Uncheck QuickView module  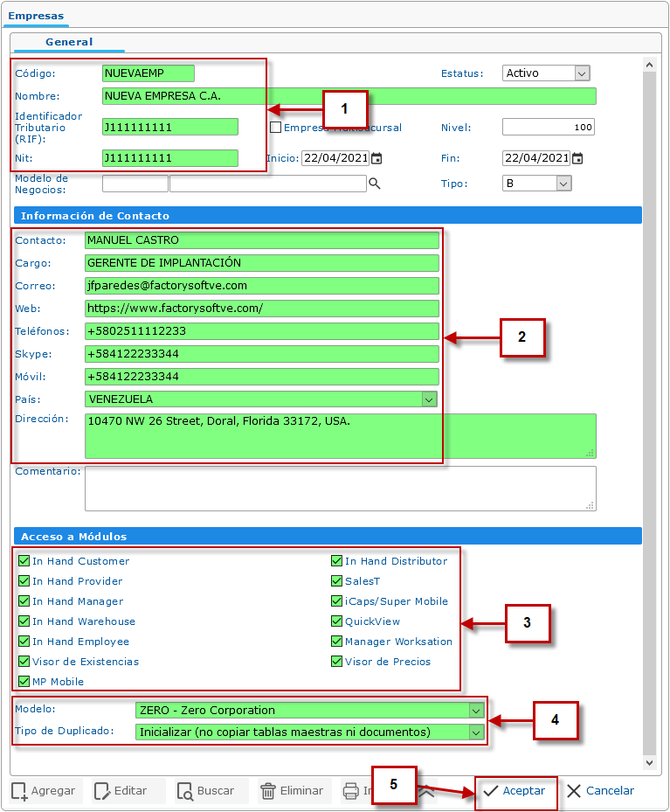coord(337,621)
